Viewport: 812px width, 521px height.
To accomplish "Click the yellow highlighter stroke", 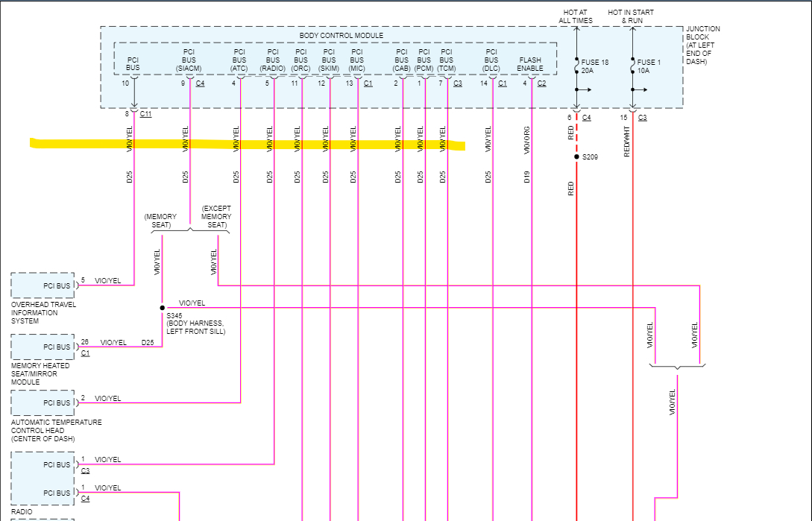I will (x=248, y=144).
